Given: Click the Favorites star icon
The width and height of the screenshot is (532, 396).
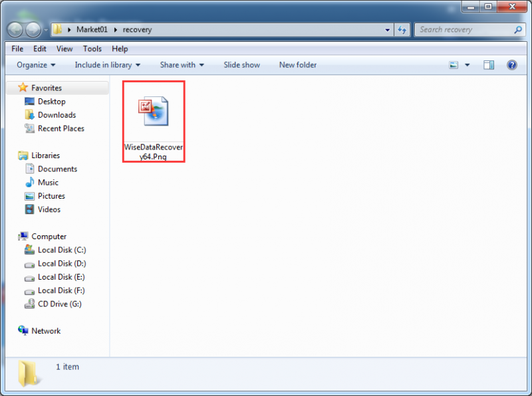Looking at the screenshot, I should click(23, 88).
